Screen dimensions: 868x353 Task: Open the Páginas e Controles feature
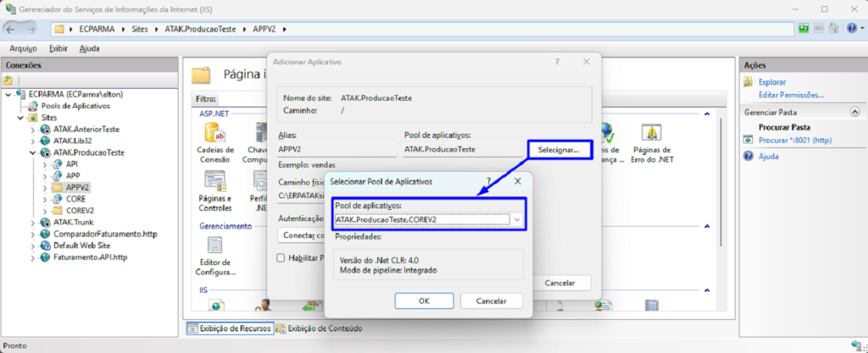213,180
